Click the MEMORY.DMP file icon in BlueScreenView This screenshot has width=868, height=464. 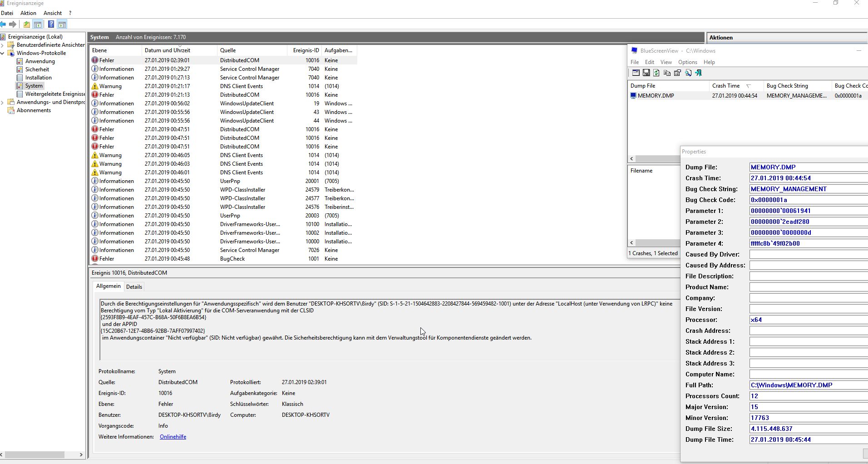(x=633, y=96)
